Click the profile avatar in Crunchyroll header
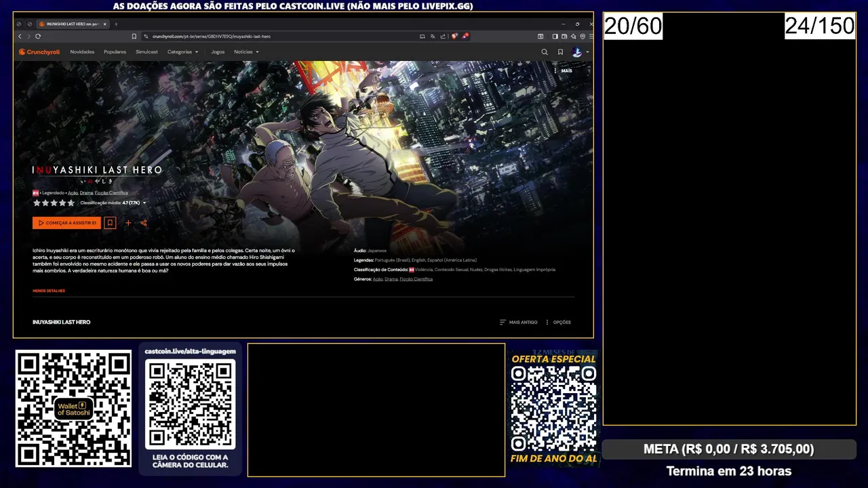868x488 pixels. (576, 52)
